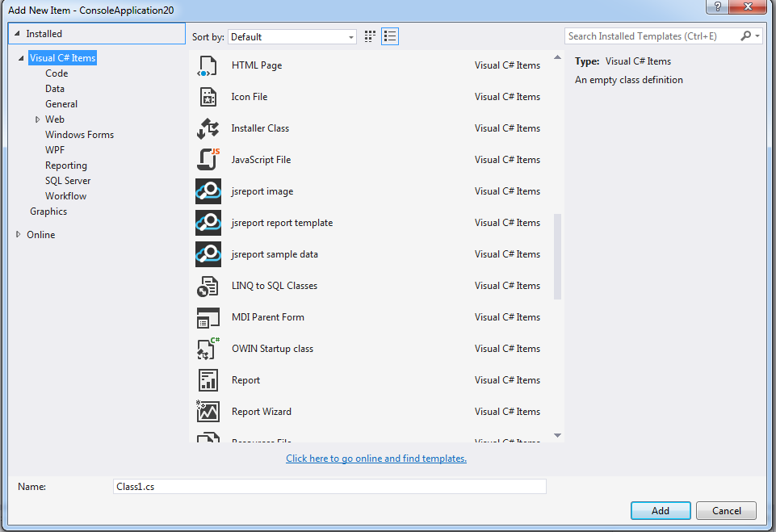Click the scrollbar up arrow

pyautogui.click(x=558, y=57)
